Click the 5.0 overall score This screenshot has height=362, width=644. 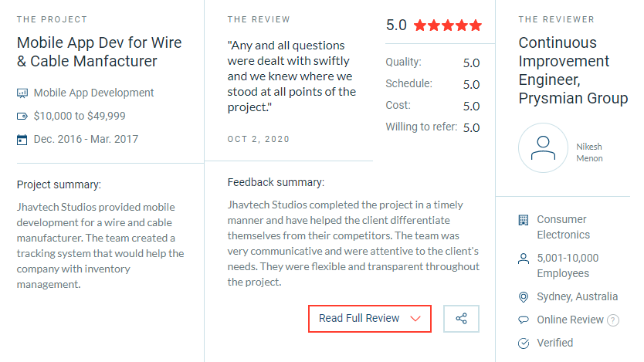coord(396,25)
